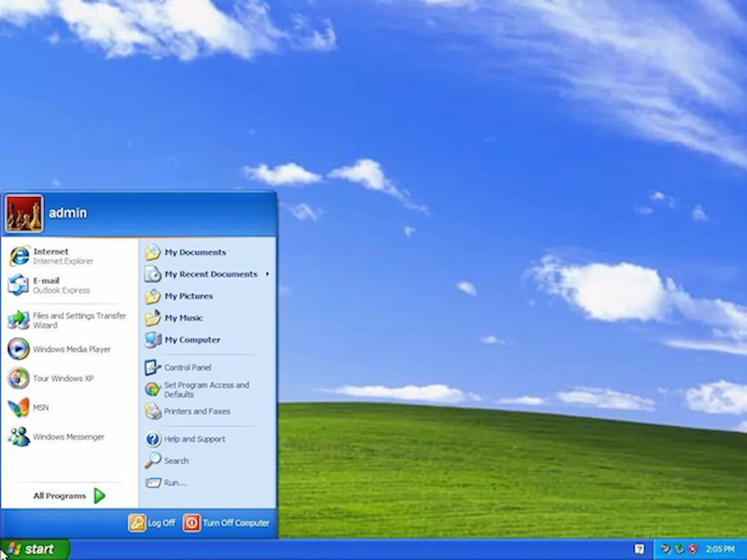Open Help and Support

tap(195, 439)
